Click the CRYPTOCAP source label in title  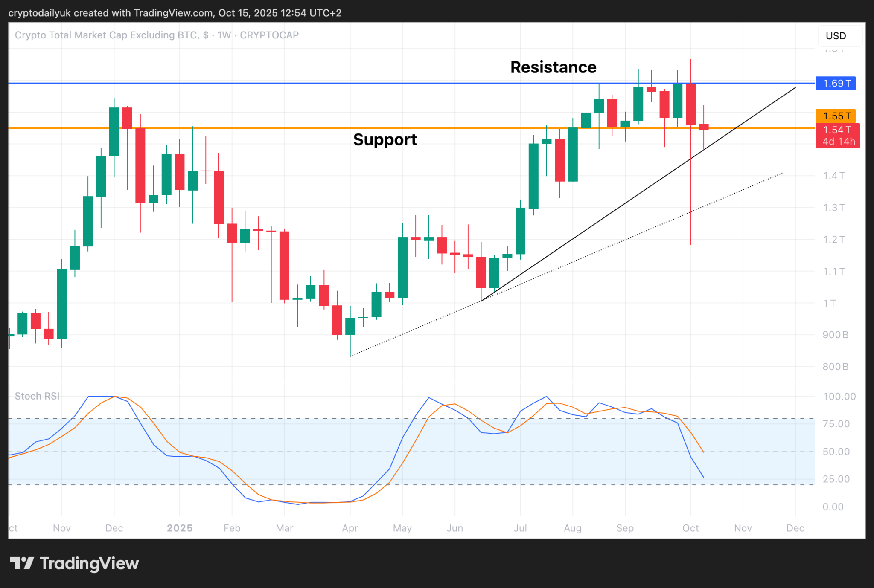pos(269,35)
